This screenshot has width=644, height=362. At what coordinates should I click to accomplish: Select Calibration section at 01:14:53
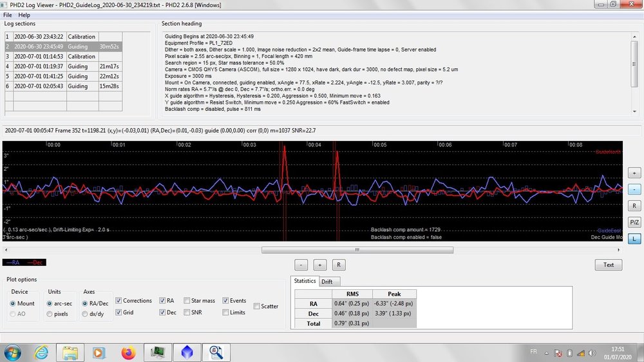(63, 56)
